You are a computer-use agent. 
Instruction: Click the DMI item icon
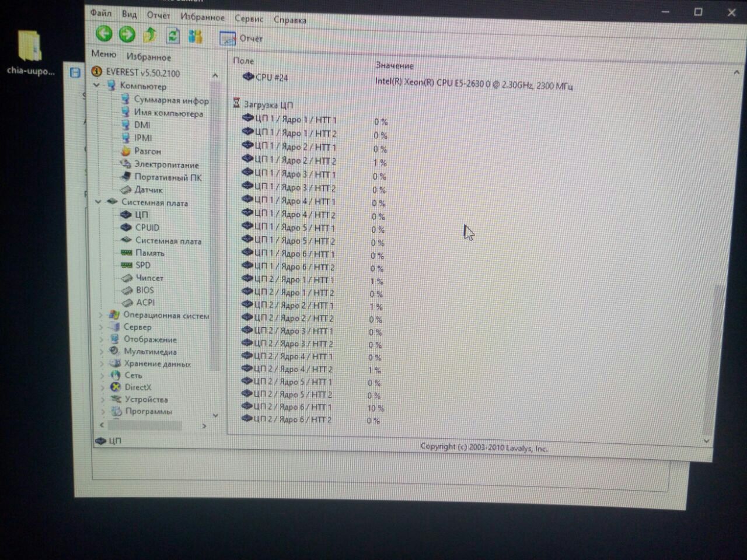click(125, 125)
